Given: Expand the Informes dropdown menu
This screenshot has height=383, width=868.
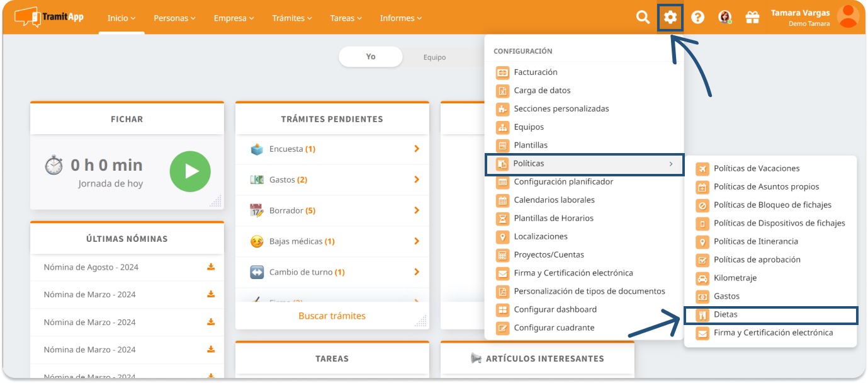Looking at the screenshot, I should 401,18.
